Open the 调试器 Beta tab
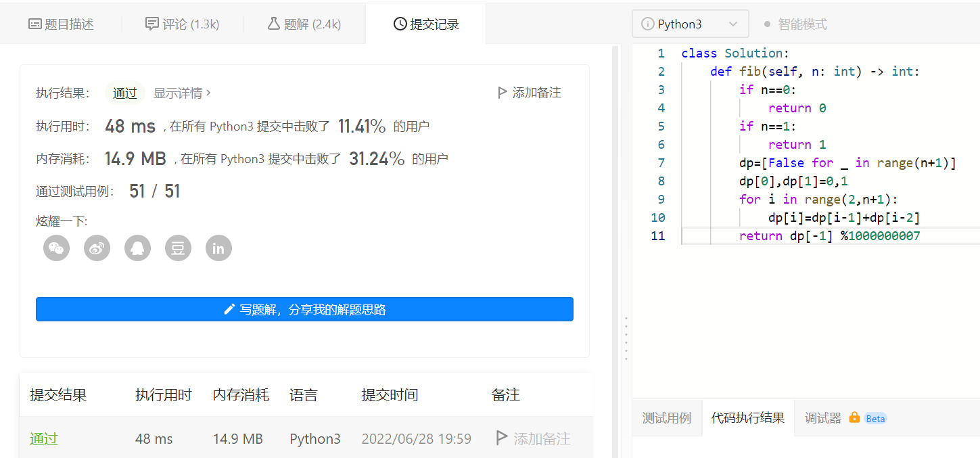This screenshot has width=980, height=458. click(845, 418)
